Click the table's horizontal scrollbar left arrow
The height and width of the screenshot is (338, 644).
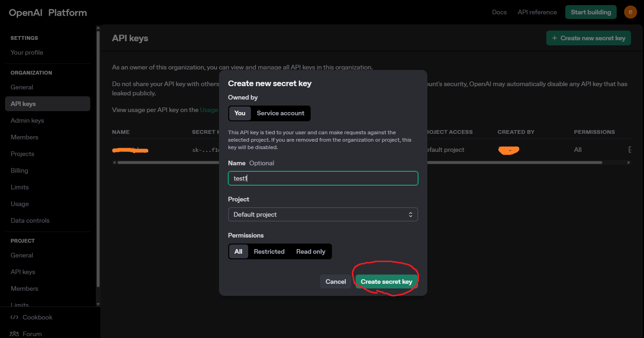click(x=114, y=163)
